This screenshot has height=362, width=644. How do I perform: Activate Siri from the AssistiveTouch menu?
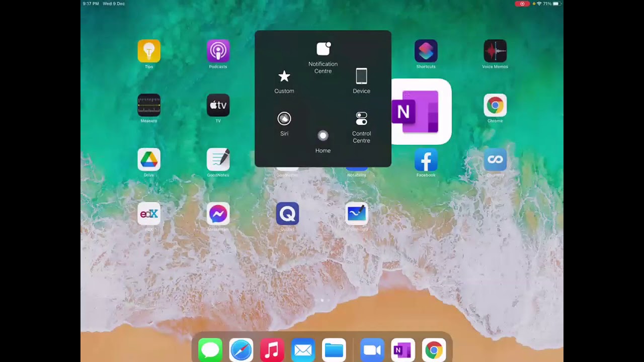(284, 124)
